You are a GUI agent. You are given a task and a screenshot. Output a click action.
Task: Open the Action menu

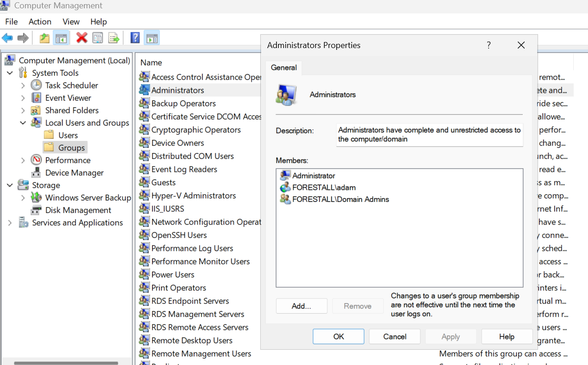click(40, 22)
